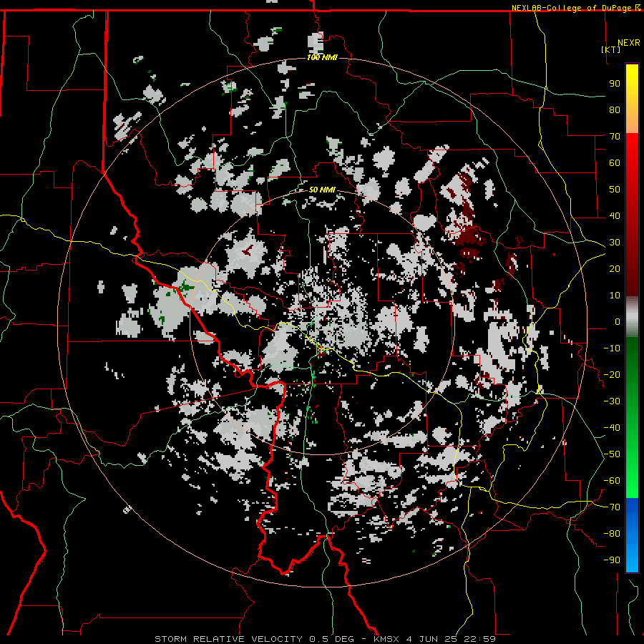Click the gray zero-velocity segment of color bar
This screenshot has width=644, height=644.
click(632, 317)
